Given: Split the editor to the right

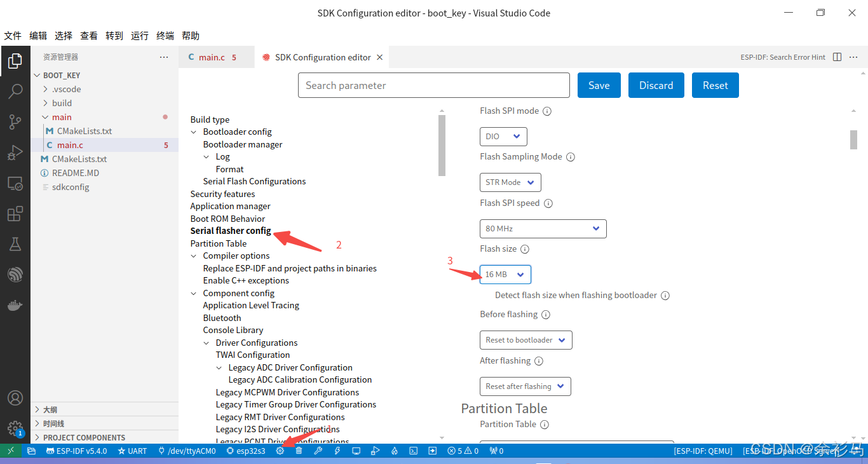Looking at the screenshot, I should [x=837, y=57].
